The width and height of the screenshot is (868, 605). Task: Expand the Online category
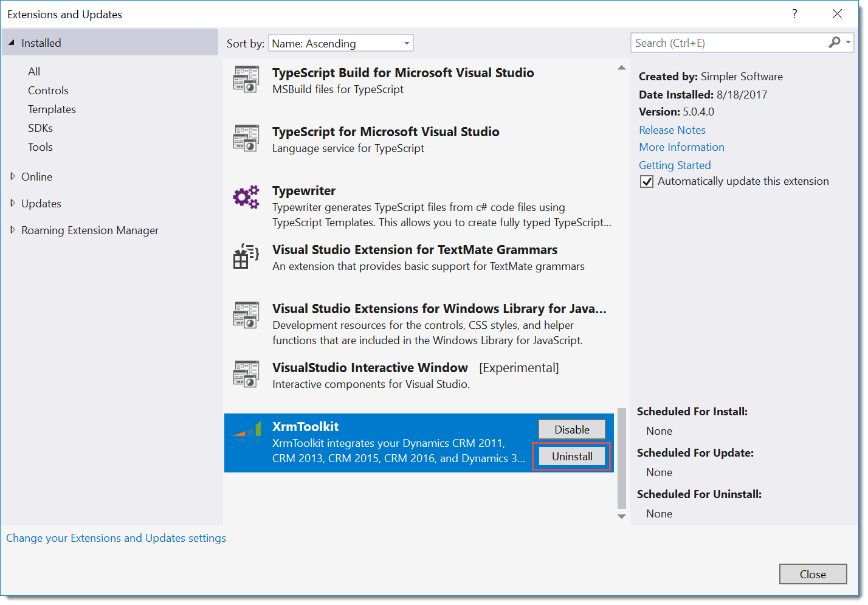(x=13, y=176)
